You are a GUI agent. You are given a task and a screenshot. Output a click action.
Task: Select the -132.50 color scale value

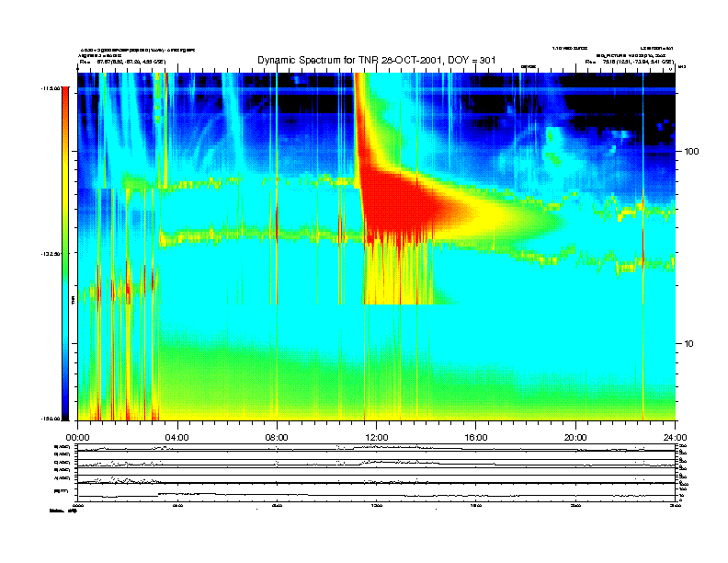(x=51, y=254)
